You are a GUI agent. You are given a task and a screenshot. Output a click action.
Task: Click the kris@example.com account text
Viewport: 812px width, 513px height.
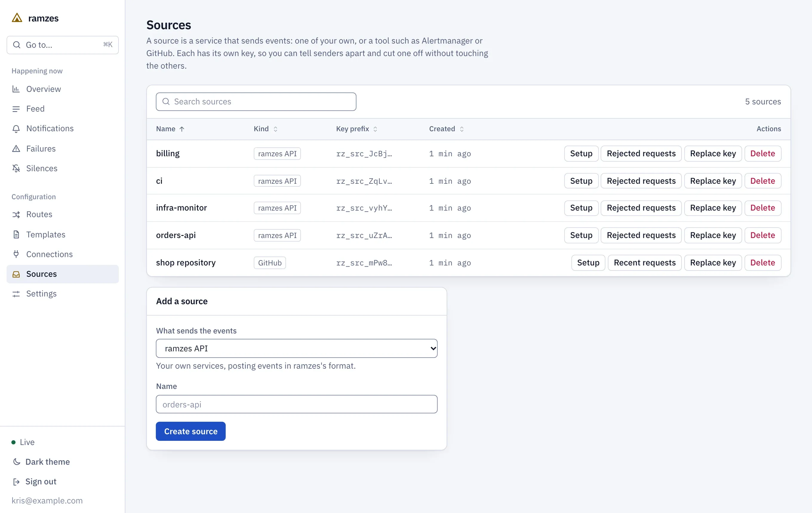[x=47, y=500]
